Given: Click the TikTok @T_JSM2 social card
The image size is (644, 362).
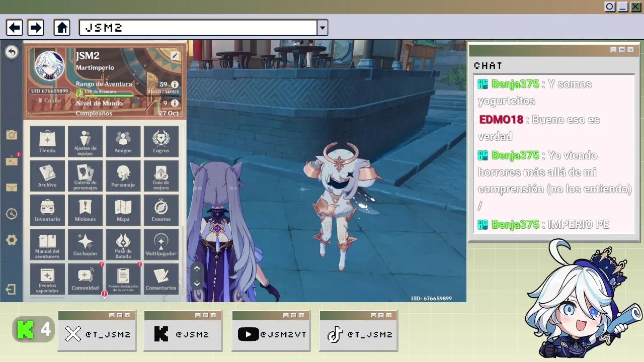Looking at the screenshot, I should [359, 331].
